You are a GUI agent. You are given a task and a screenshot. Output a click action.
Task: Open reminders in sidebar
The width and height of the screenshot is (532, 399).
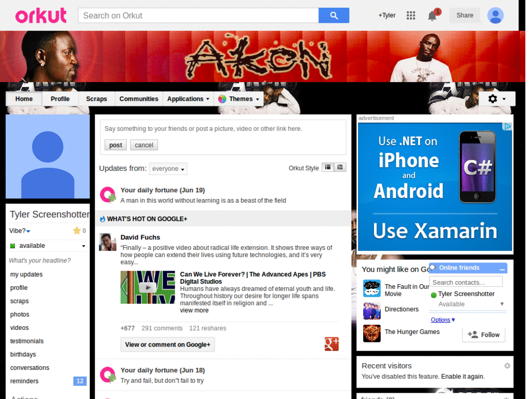point(24,381)
